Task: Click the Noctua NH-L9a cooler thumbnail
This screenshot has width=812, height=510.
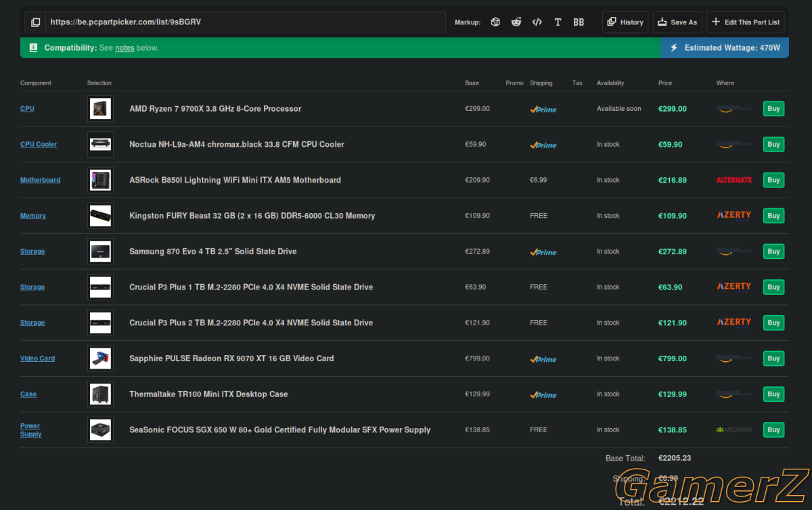Action: point(100,145)
